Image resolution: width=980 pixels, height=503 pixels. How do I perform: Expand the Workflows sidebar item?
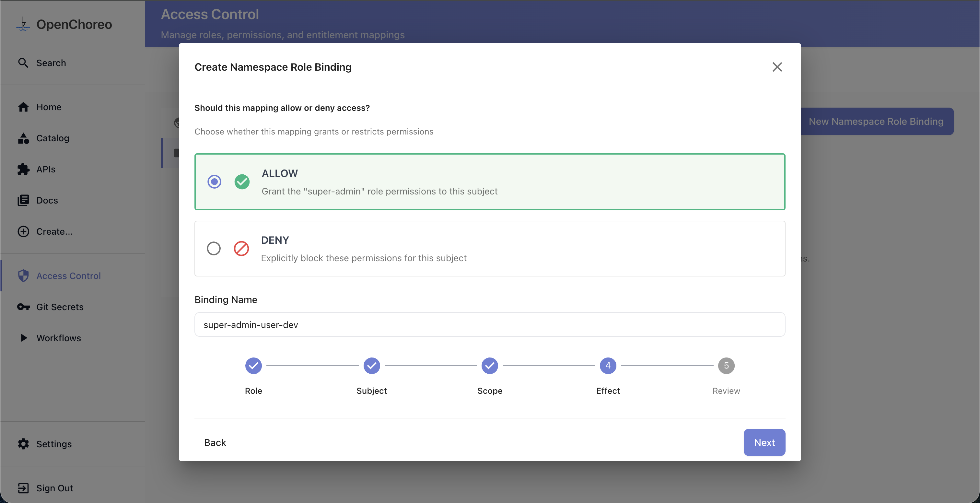(59, 338)
